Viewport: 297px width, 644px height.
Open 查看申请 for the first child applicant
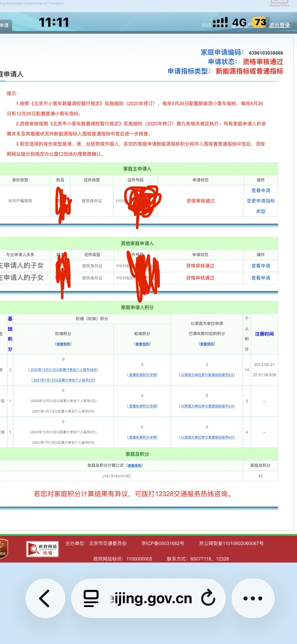[x=260, y=266]
